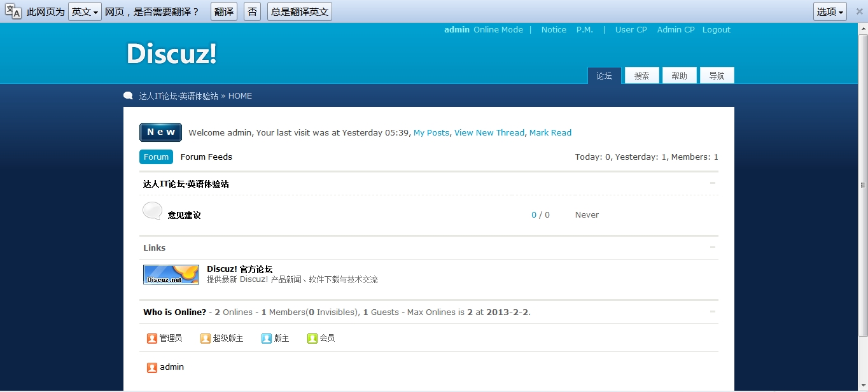Click the 达人IT论坛·英语体验站 category title
Screen dimensions: 868x392
186,184
